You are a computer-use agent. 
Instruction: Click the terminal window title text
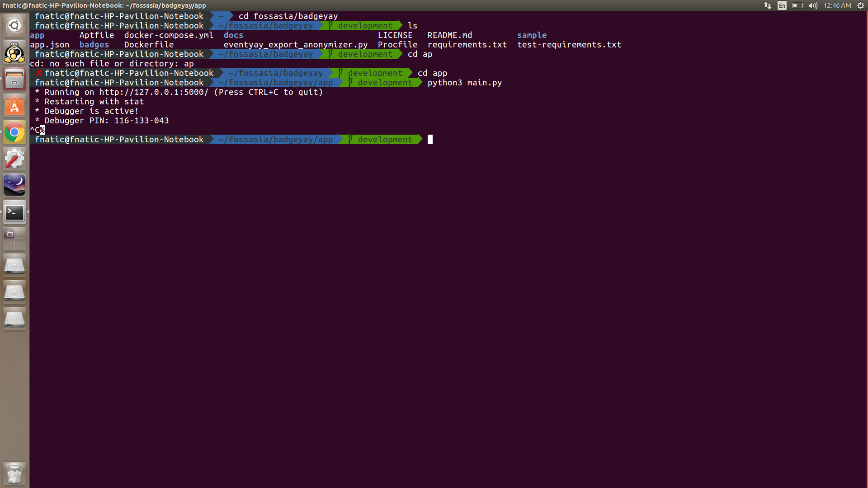point(104,5)
